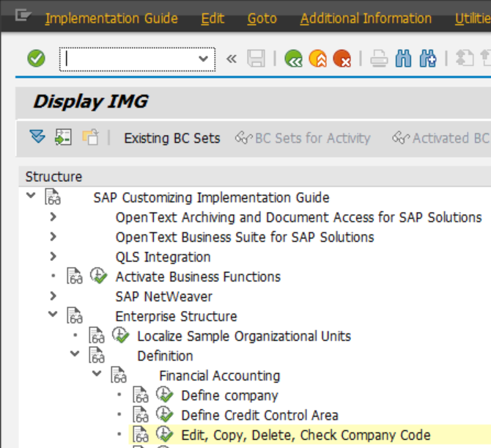Click the Activated BC Sets button

point(441,138)
